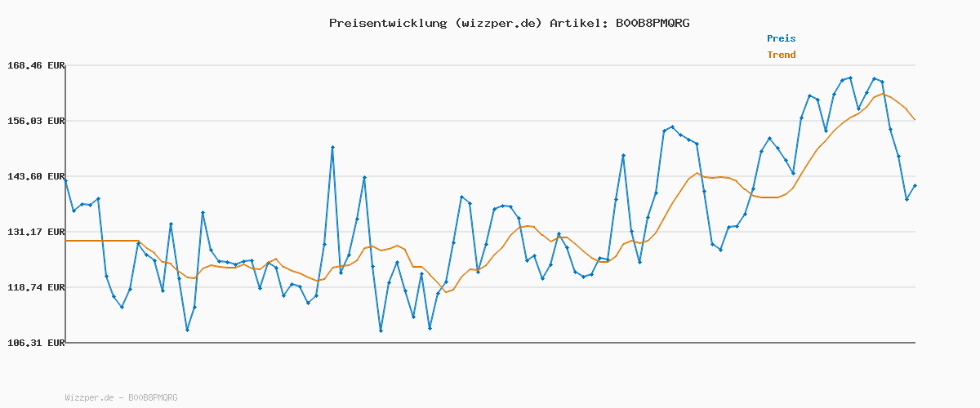Click the highest peak of orange trend line
This screenshot has width=980, height=408.
883,94
